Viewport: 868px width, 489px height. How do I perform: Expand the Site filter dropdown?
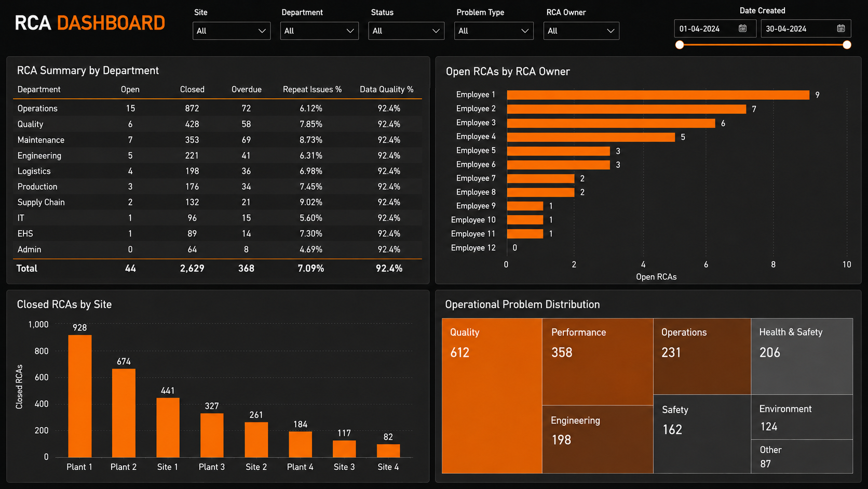232,31
